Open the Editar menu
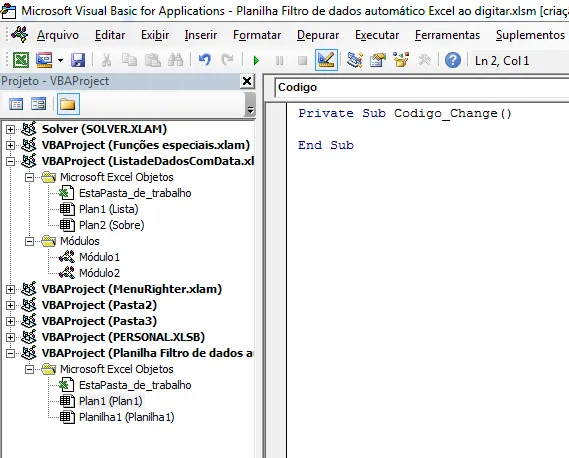Screen dimensions: 569x458 point(110,35)
